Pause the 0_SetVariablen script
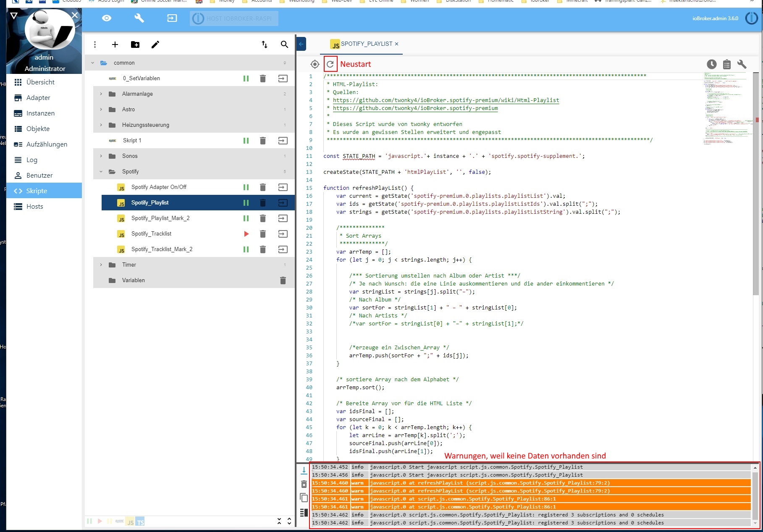 tap(246, 79)
